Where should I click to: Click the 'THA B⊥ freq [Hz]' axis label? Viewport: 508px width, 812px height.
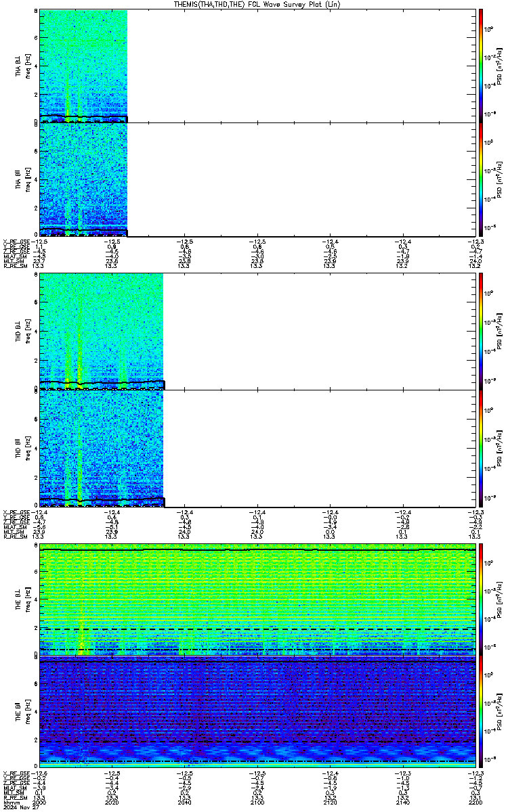point(22,66)
